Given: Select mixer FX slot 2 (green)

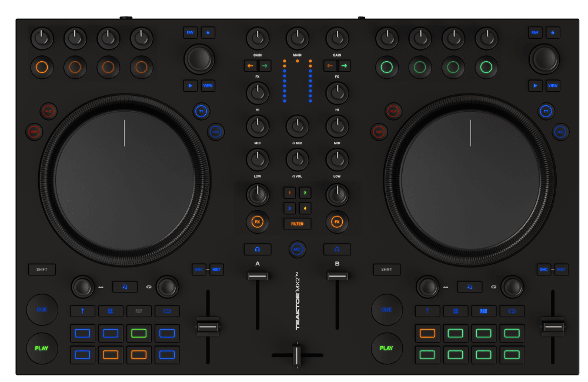Looking at the screenshot, I should pyautogui.click(x=305, y=193).
